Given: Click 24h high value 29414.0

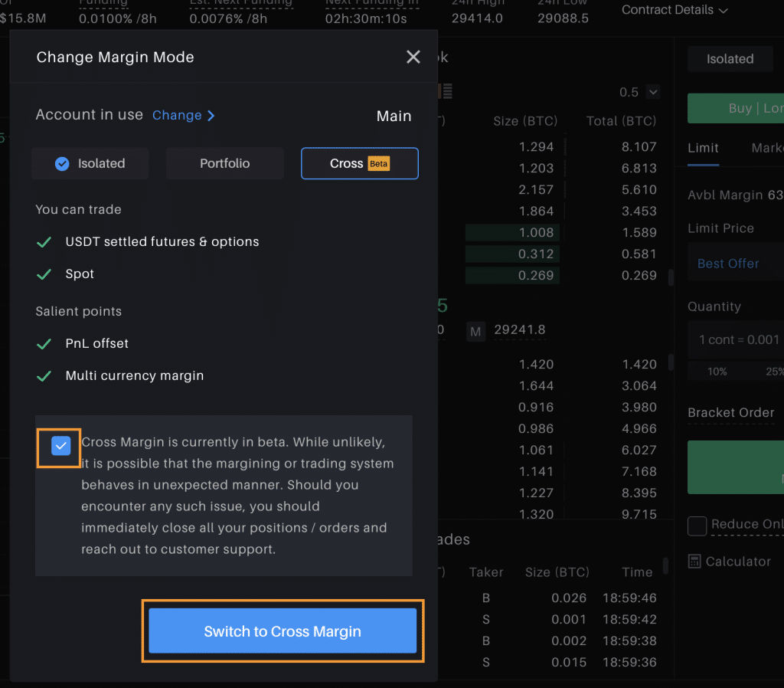Looking at the screenshot, I should (477, 18).
